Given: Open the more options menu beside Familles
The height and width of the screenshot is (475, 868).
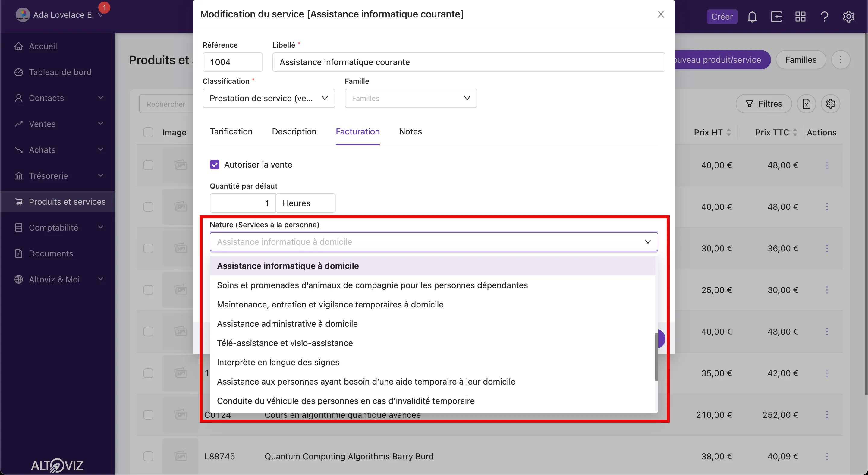Looking at the screenshot, I should pos(841,60).
